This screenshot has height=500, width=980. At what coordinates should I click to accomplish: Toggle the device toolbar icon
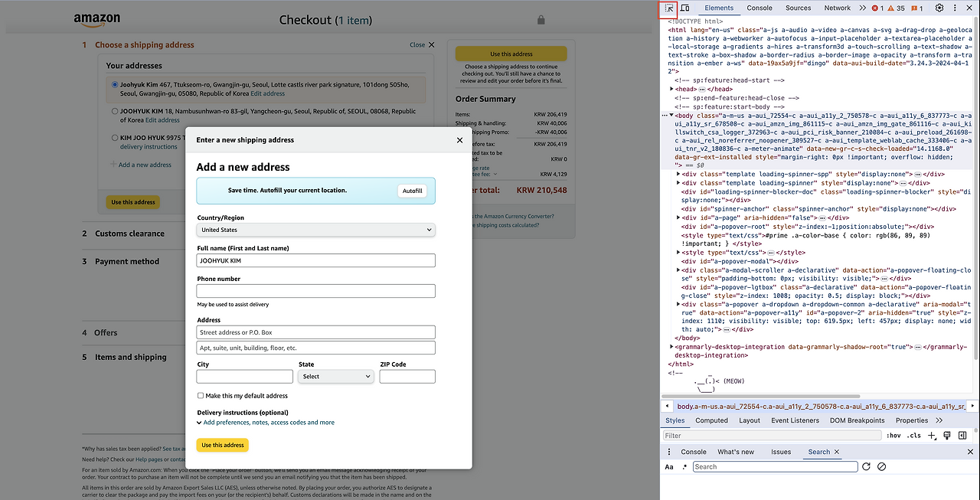(x=685, y=8)
